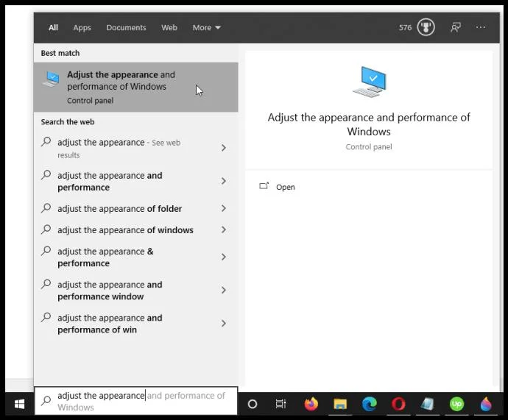Open the green Upwork taskbar icon

pos(456,404)
